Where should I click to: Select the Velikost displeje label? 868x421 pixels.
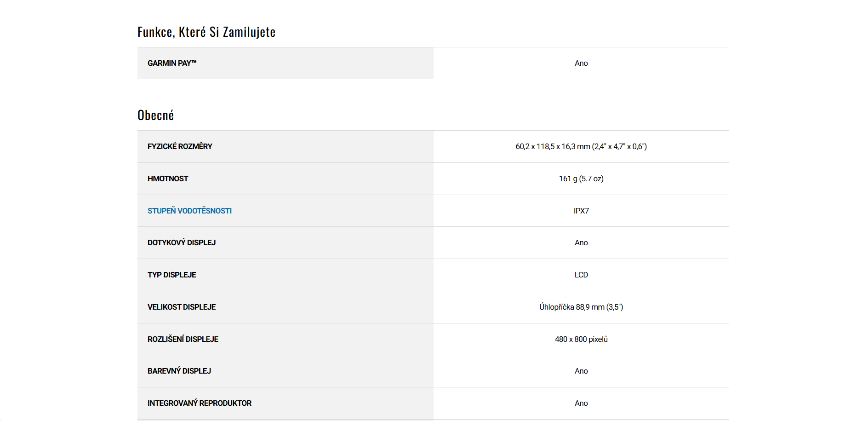coord(182,307)
